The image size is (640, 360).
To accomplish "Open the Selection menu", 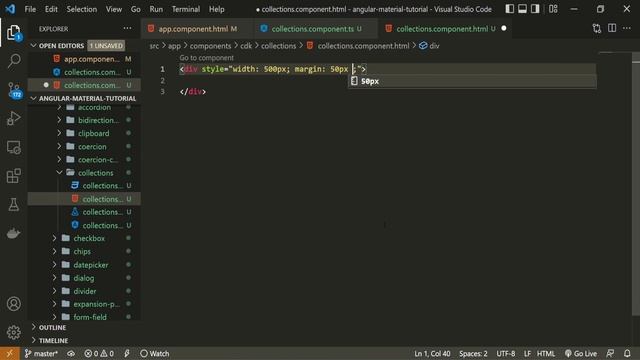I will click(x=82, y=9).
